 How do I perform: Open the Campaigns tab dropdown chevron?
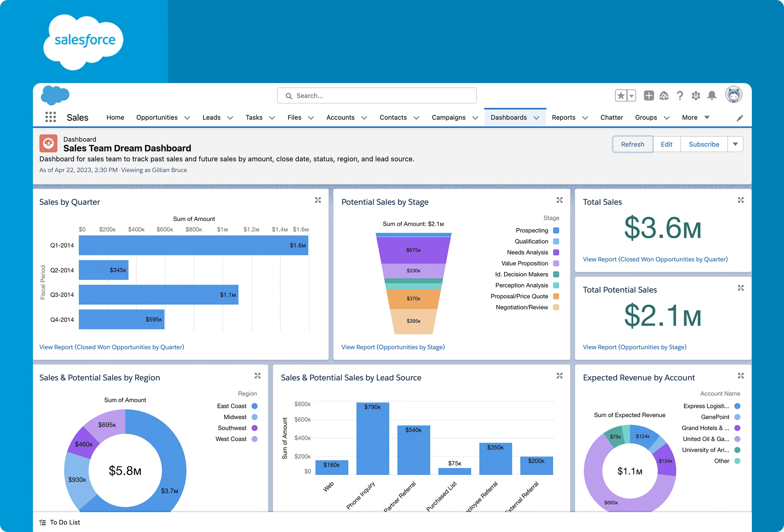[475, 118]
